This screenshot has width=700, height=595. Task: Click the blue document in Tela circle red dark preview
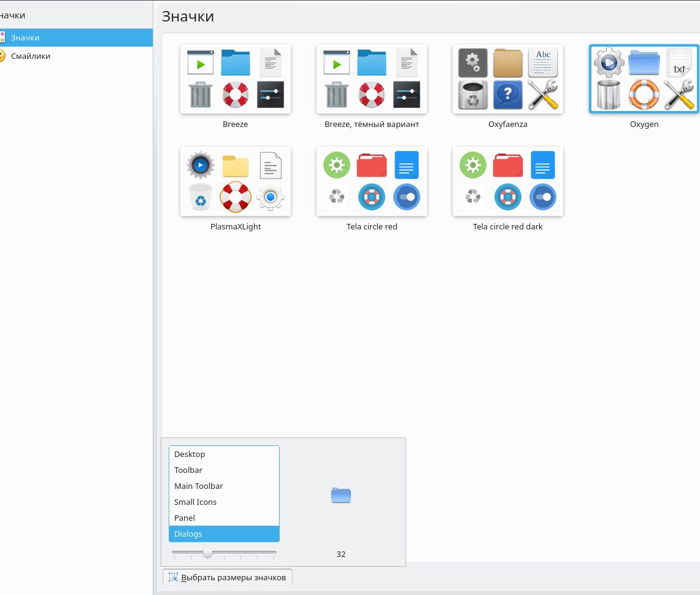tap(543, 165)
